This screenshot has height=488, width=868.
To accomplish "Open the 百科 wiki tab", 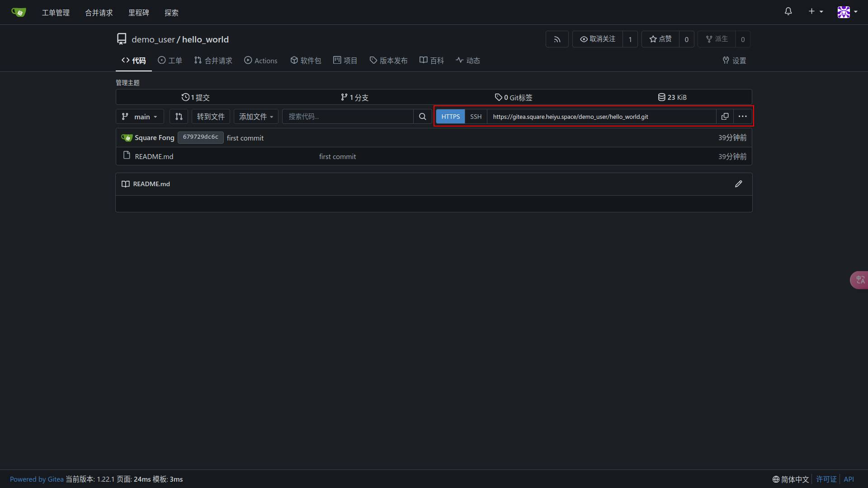I will [x=432, y=61].
